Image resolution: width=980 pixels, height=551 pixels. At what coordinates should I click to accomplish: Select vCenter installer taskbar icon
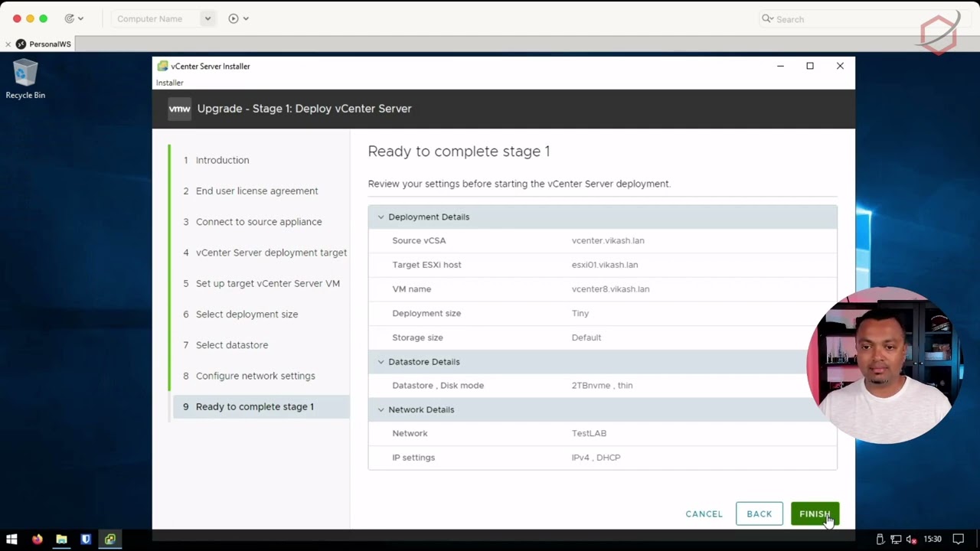110,540
